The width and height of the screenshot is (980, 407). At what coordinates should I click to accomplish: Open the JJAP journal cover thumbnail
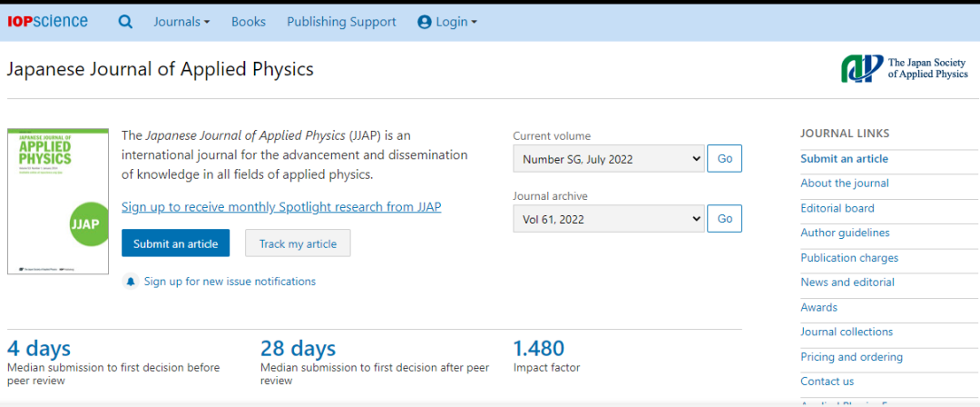[x=58, y=201]
